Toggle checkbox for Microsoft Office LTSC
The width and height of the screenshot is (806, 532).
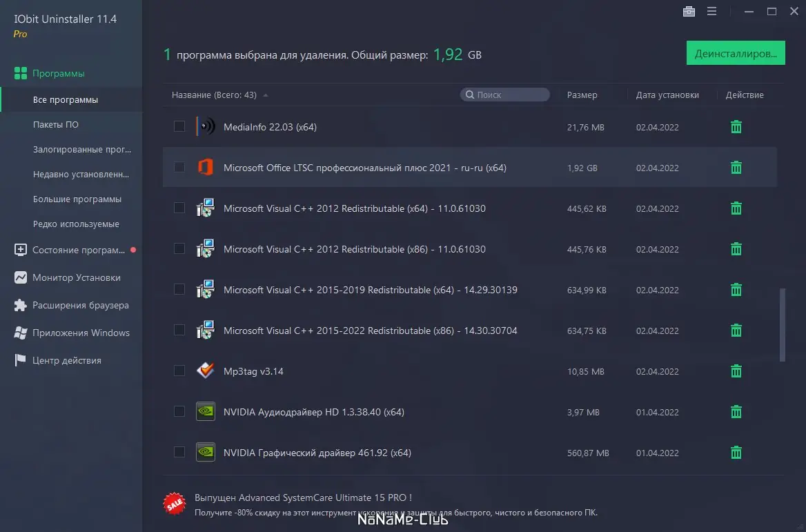pos(179,167)
